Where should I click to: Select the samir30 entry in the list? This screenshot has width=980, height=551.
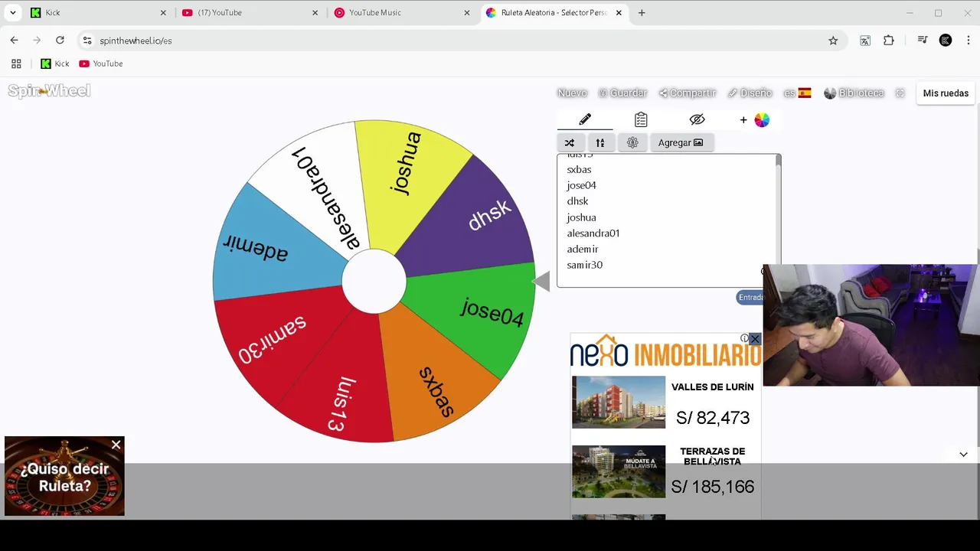coord(584,265)
